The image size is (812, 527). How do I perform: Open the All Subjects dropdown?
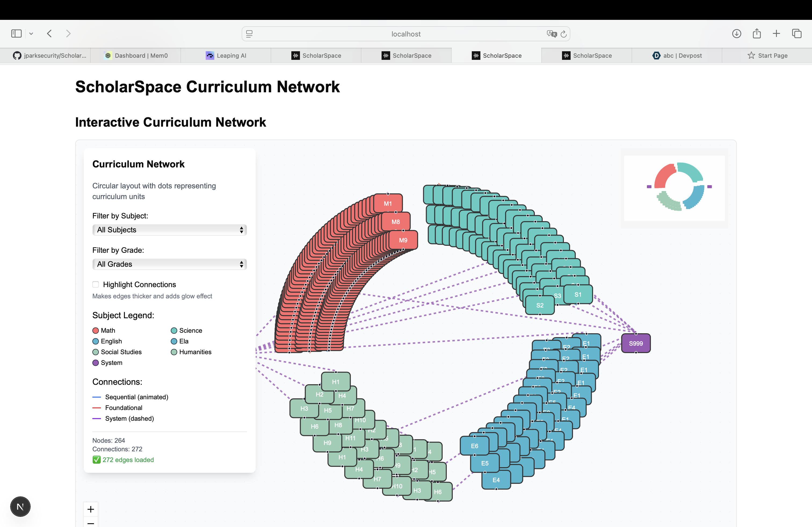(x=169, y=230)
